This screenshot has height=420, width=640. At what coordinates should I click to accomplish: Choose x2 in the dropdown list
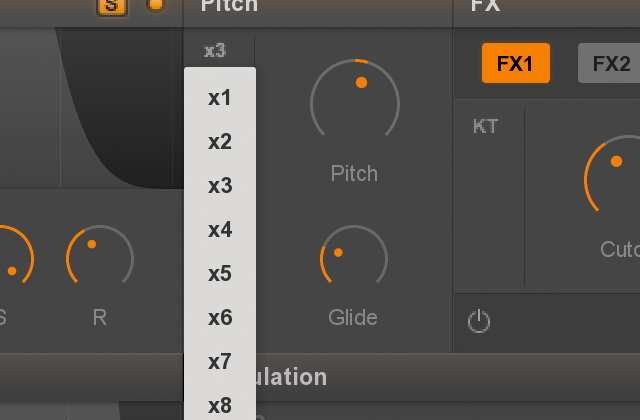coord(220,142)
